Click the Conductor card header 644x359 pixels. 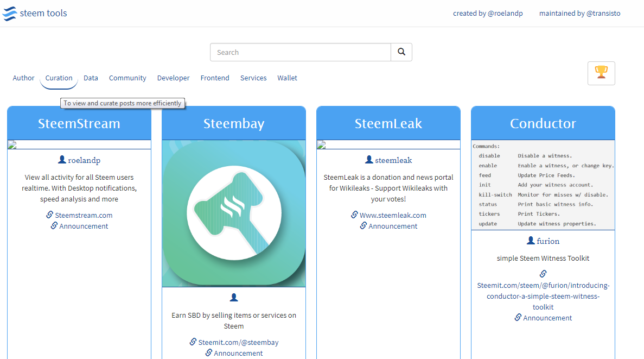(543, 123)
